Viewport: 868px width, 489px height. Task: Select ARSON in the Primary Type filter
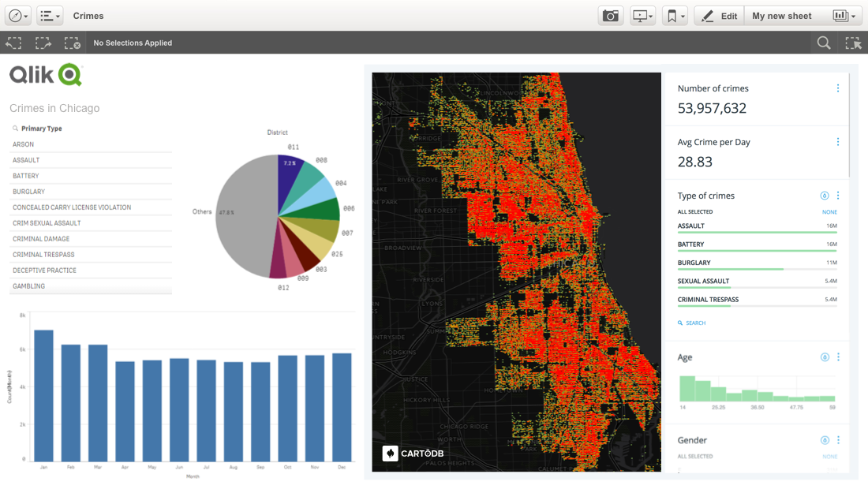24,144
